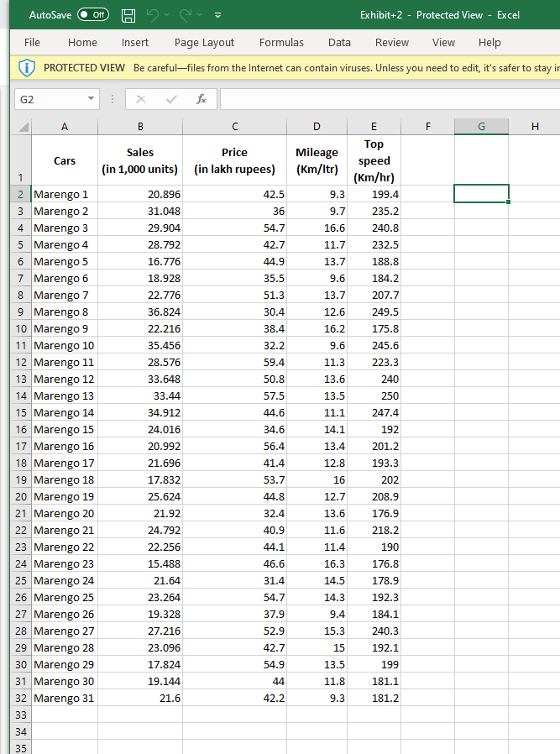Click mileage value 15 for Marengo 28

pos(317,647)
